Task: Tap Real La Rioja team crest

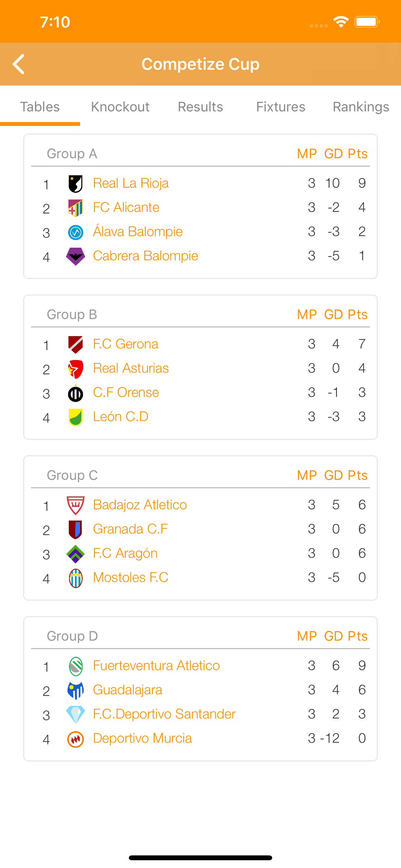Action: coord(76,184)
